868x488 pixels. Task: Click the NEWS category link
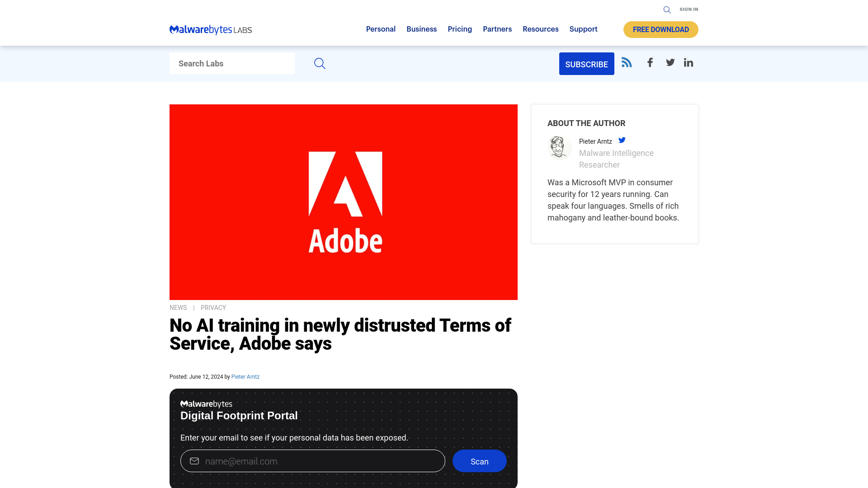178,307
